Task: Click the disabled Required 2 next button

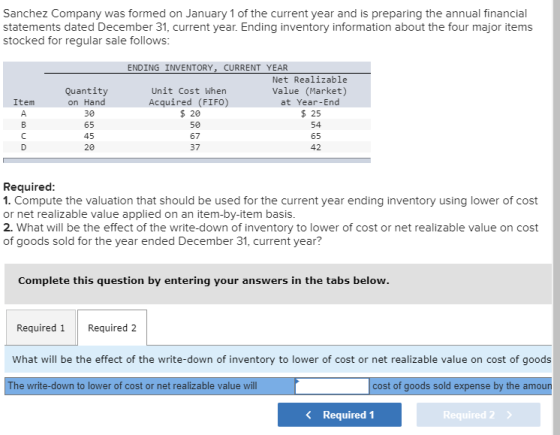Action: tap(478, 415)
